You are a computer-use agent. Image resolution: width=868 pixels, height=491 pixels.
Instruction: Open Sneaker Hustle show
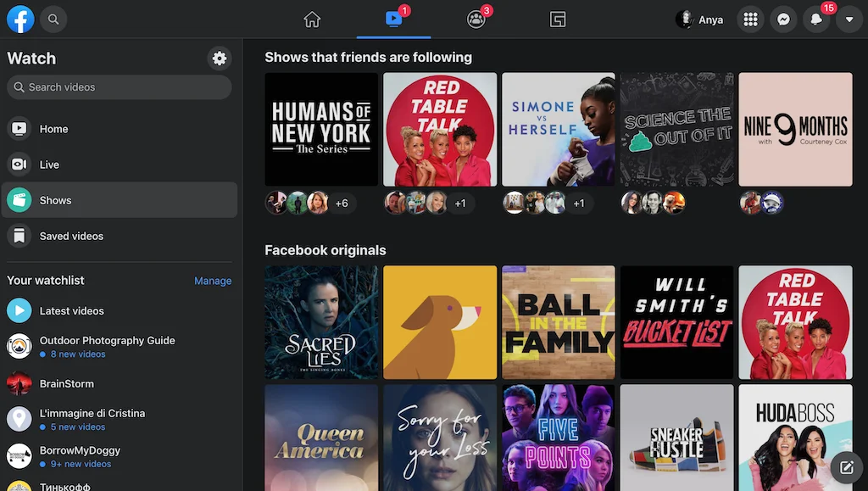[x=677, y=438]
